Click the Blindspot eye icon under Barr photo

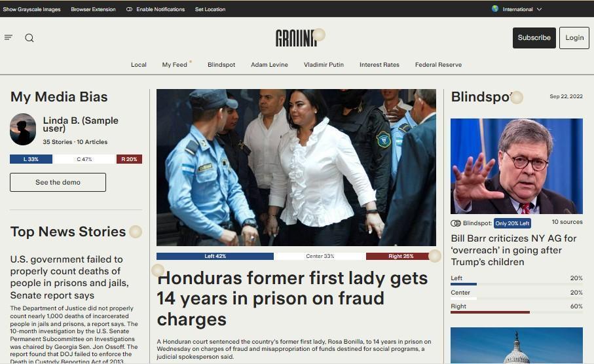click(x=455, y=223)
